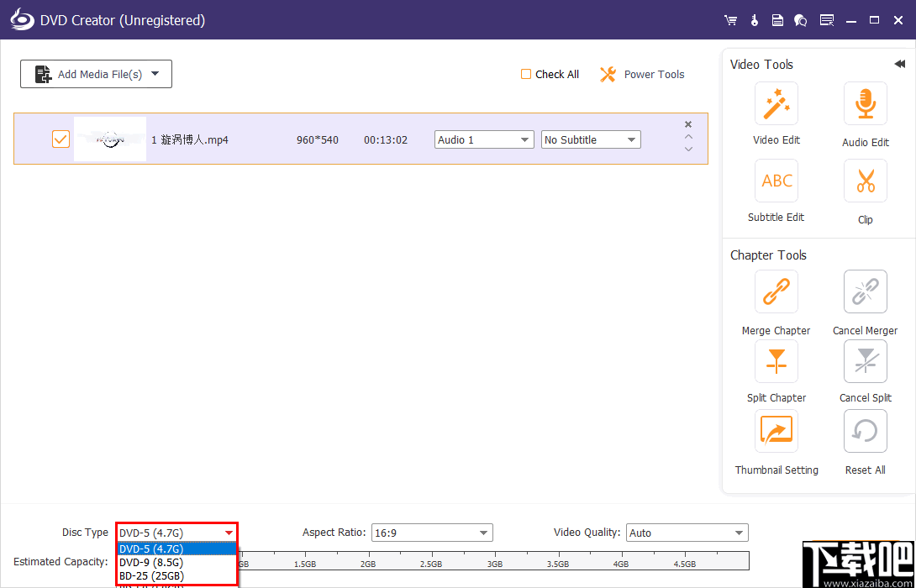The height and width of the screenshot is (588, 916).
Task: Click the register key icon
Action: click(754, 19)
